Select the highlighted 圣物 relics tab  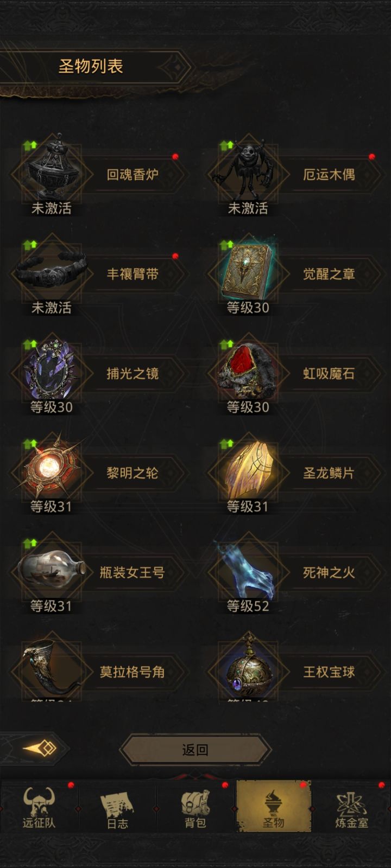274,807
